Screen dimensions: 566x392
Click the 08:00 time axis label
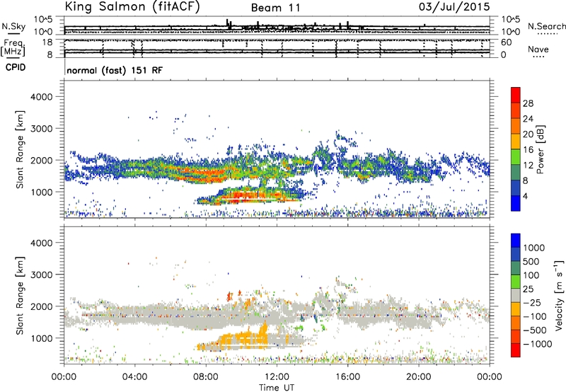206,377
